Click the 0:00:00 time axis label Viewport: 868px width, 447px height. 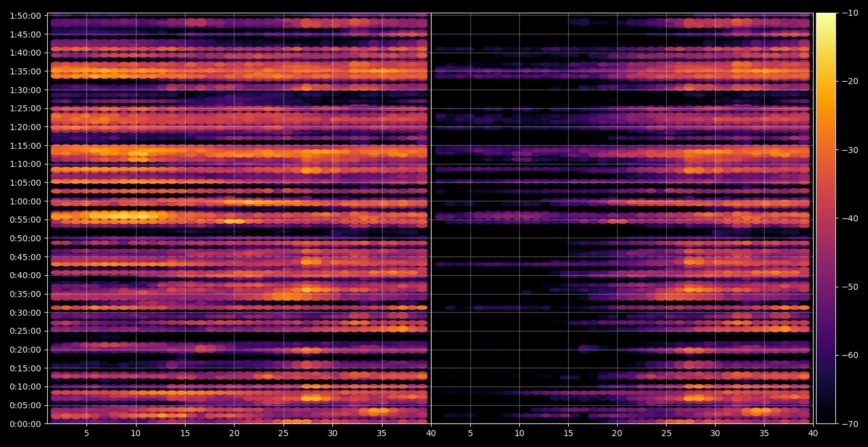click(x=26, y=423)
